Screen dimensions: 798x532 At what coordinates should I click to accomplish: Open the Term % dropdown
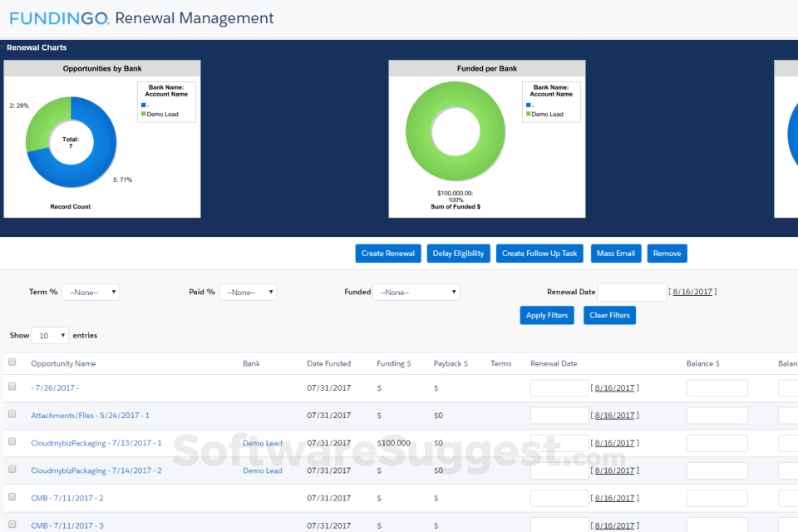(x=91, y=293)
